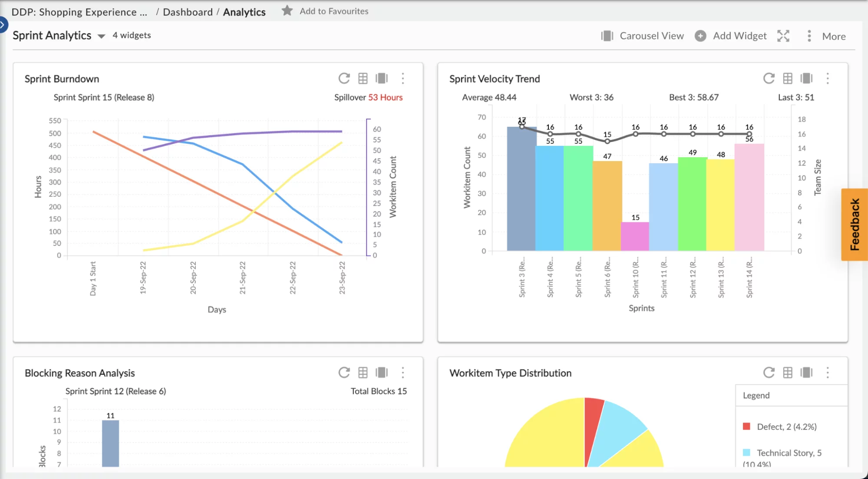The image size is (868, 479).
Task: Open Blocking Reason Analysis options menu
Action: point(403,373)
